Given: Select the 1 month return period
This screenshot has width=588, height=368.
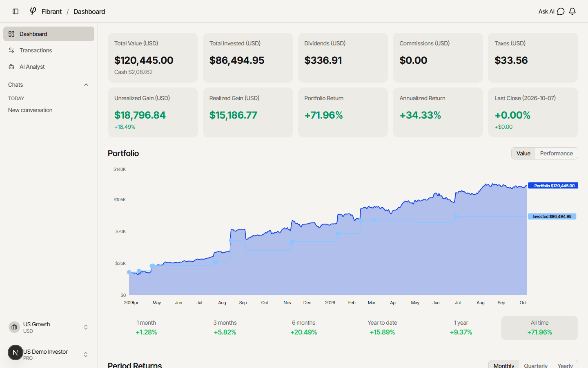Looking at the screenshot, I should 146,328.
